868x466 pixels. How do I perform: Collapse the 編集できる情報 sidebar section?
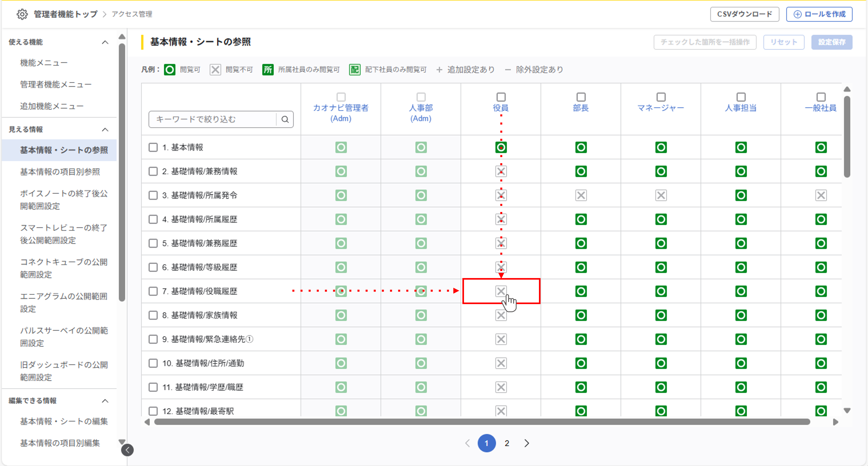pos(105,401)
